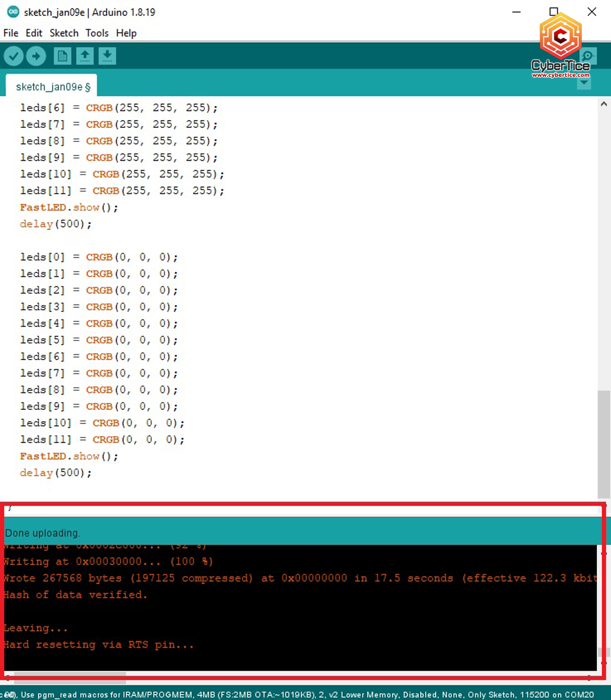Open the Tools menu

[97, 33]
